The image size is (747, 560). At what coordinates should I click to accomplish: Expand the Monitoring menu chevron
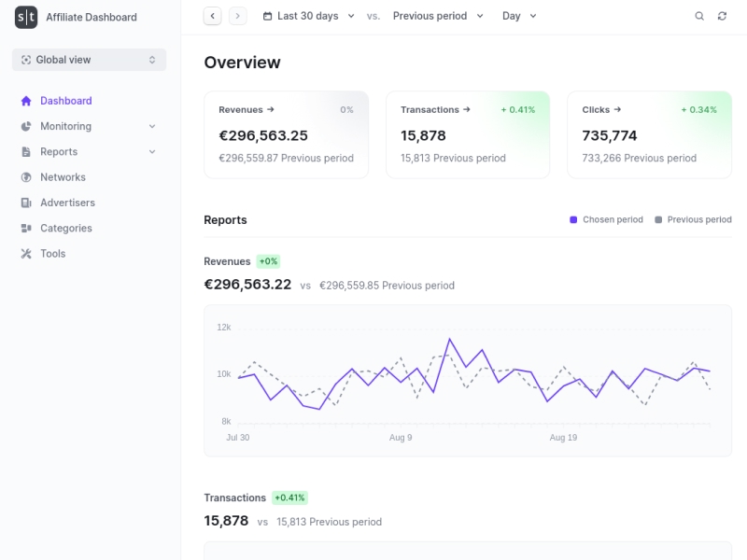[x=152, y=126]
